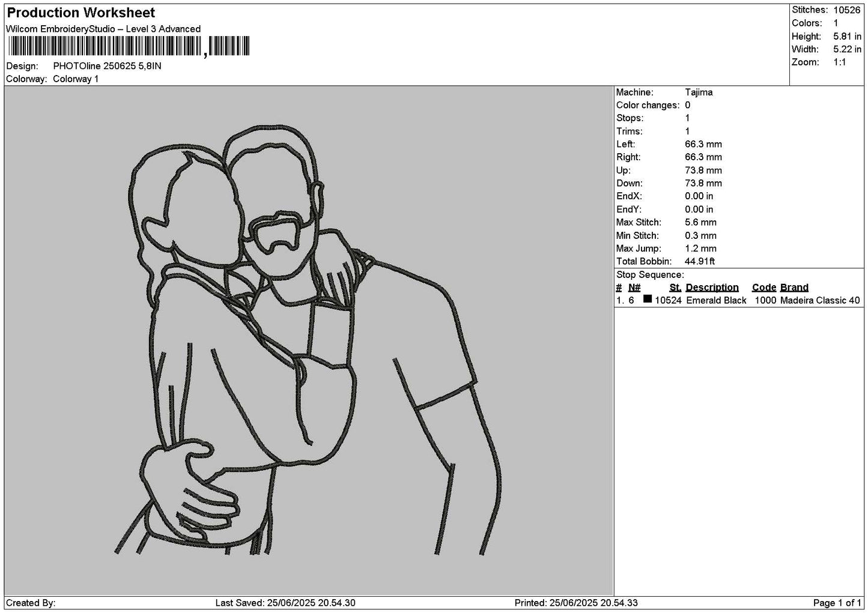Screen dimensions: 868x613
Task: Click the Zoom value "1:1"
Action: pyautogui.click(x=840, y=62)
